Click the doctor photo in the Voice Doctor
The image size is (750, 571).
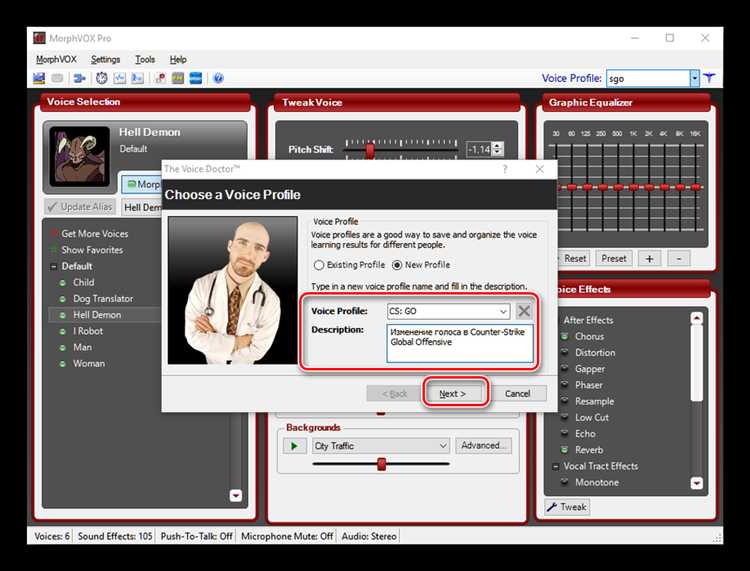[232, 290]
